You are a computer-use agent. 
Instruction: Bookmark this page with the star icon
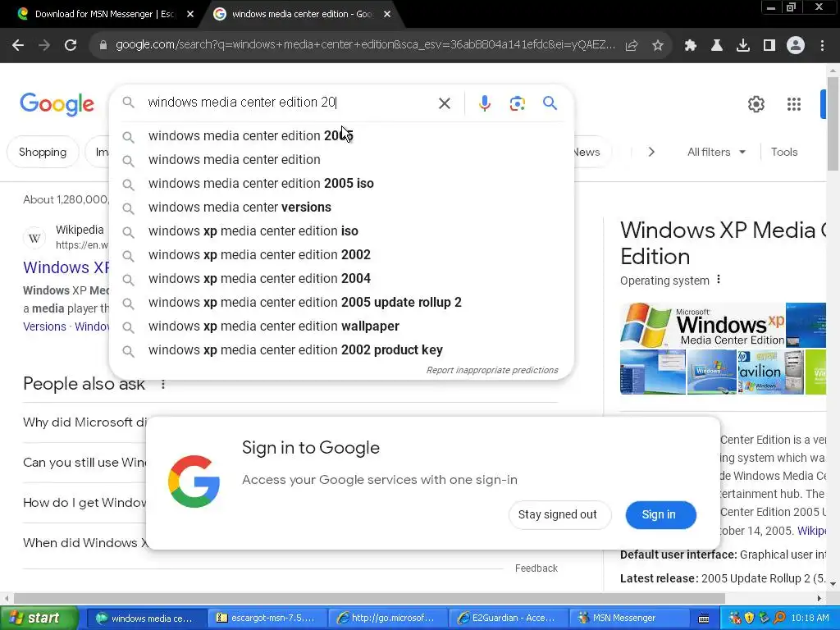pyautogui.click(x=658, y=46)
